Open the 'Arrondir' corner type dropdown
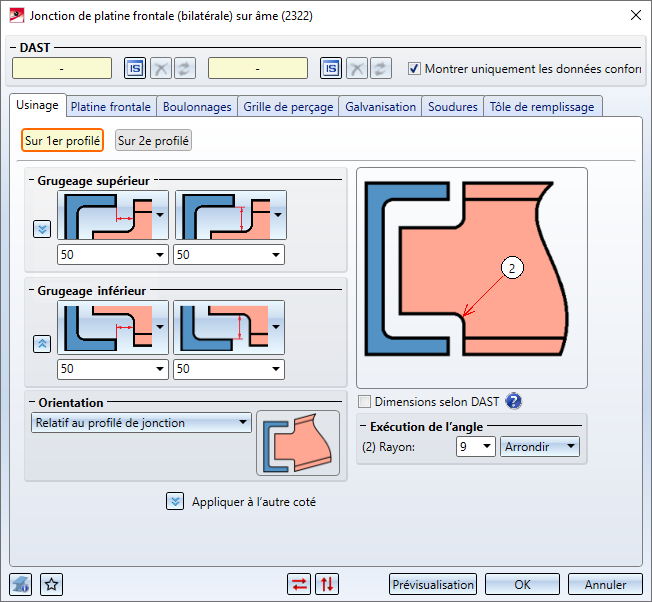This screenshot has width=652, height=602. tap(540, 447)
